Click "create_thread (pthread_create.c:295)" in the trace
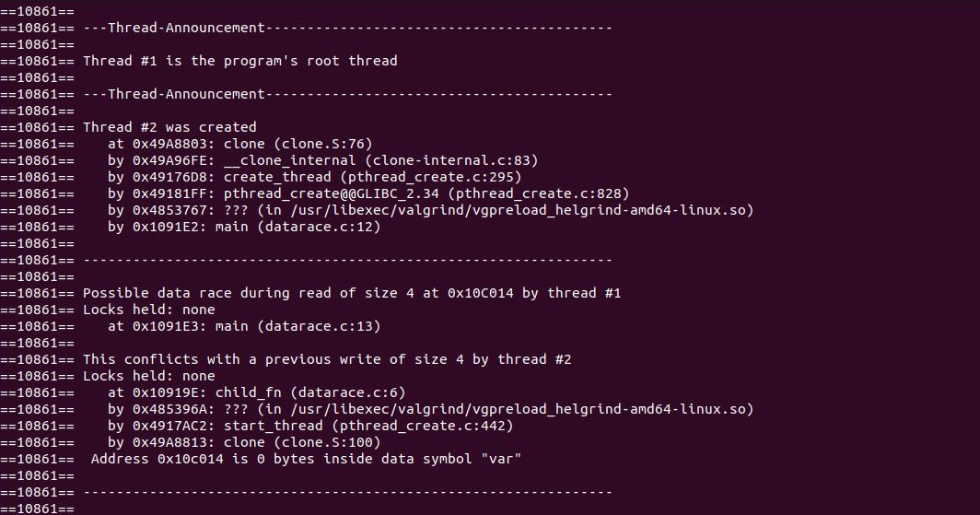Viewport: 980px width, 515px height. pos(372,177)
